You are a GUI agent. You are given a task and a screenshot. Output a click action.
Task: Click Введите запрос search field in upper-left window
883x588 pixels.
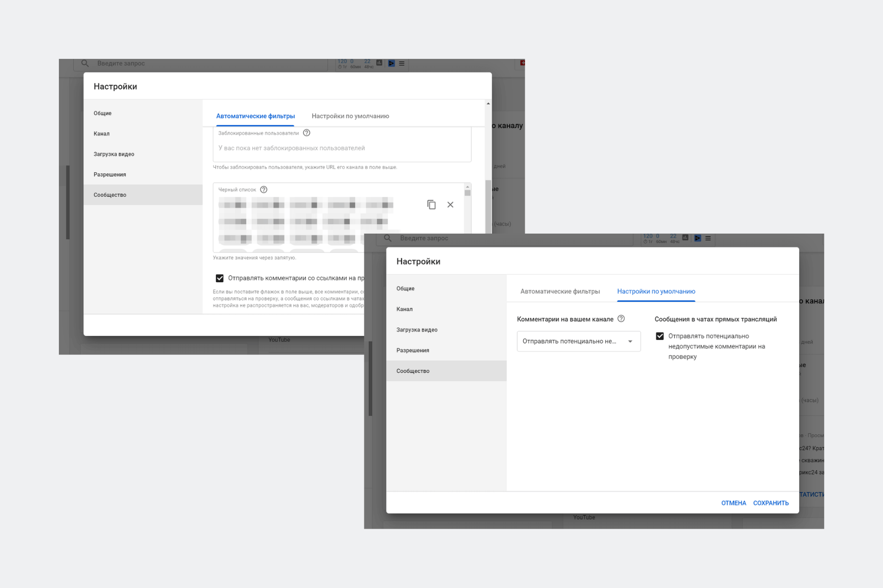pyautogui.click(x=200, y=63)
